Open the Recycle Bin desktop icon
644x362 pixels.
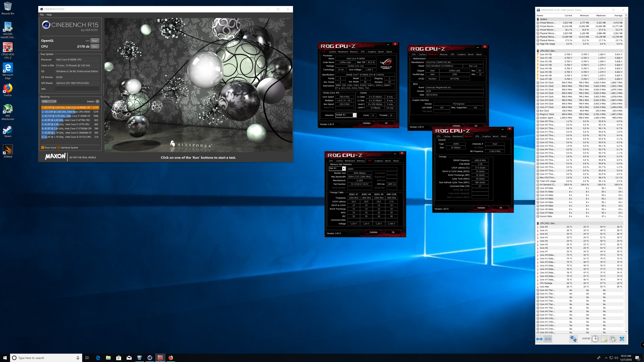(8, 9)
